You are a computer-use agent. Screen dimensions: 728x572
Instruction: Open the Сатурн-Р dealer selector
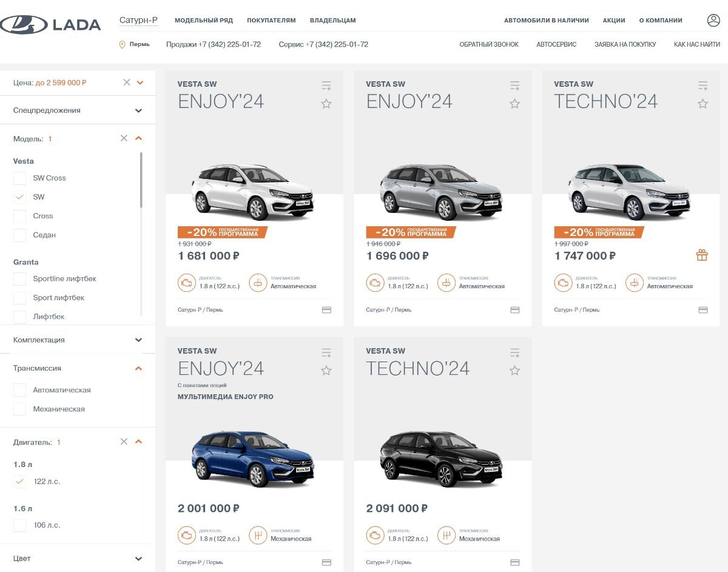138,20
